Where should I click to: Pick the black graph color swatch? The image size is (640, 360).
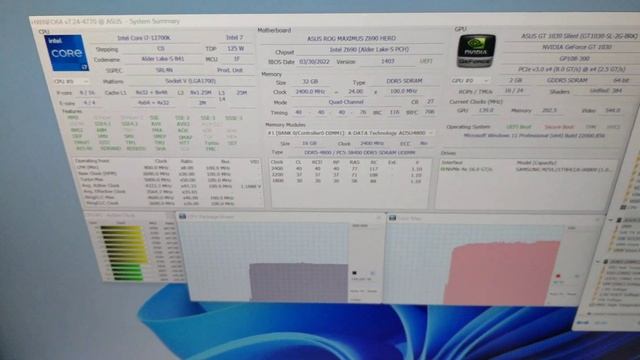(354, 273)
